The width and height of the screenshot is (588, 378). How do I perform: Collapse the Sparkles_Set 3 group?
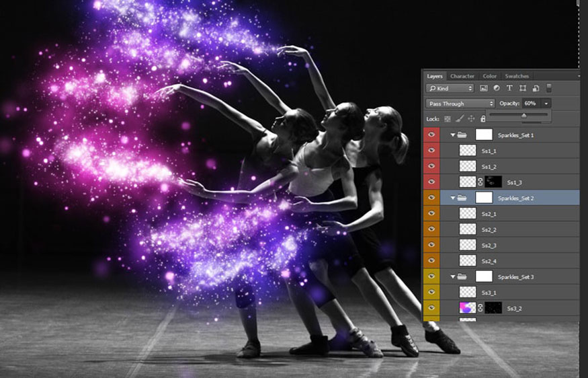click(x=453, y=276)
